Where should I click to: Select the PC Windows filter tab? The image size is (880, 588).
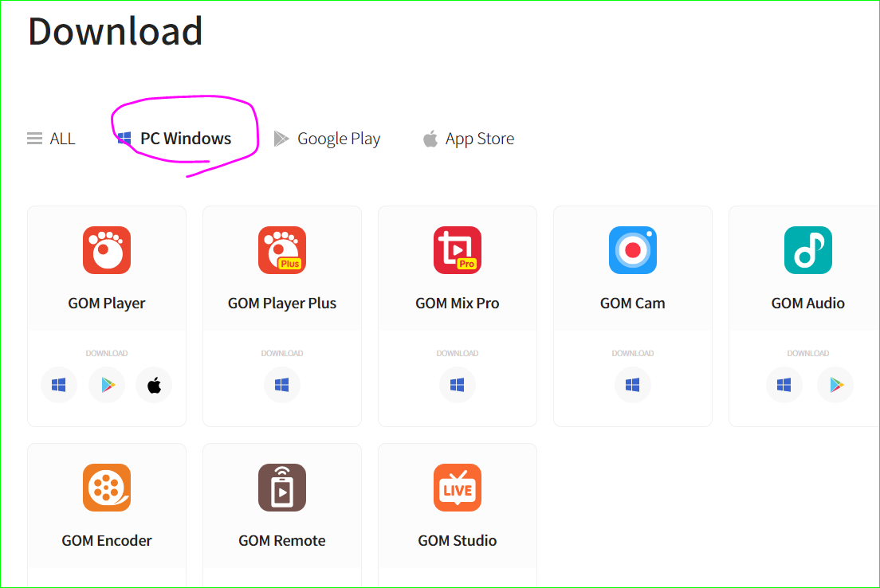(175, 139)
